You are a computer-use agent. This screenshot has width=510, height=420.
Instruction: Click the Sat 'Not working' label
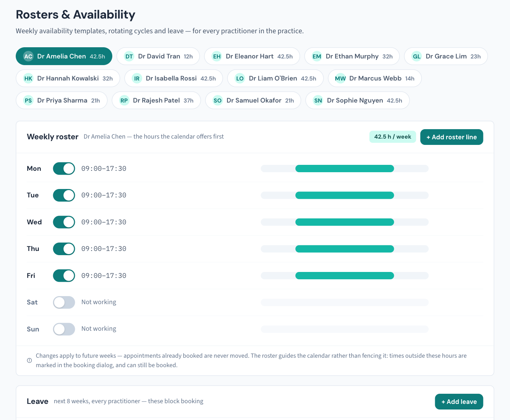[x=99, y=302]
